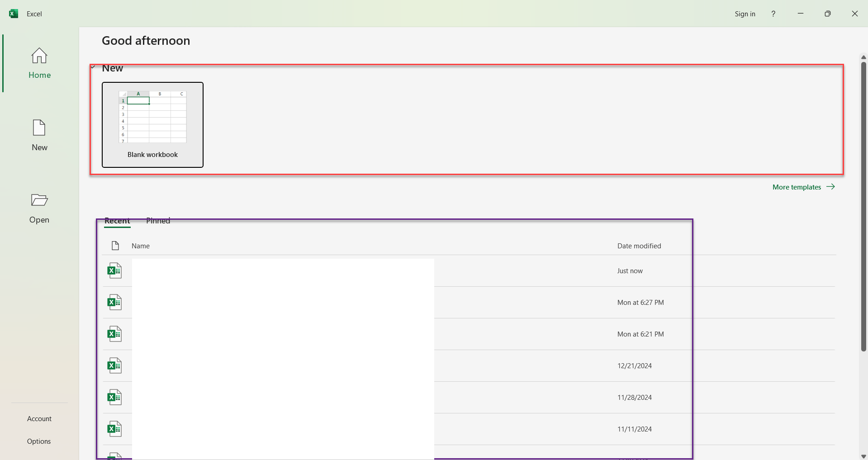The image size is (868, 460).
Task: Open More templates link
Action: pos(803,187)
